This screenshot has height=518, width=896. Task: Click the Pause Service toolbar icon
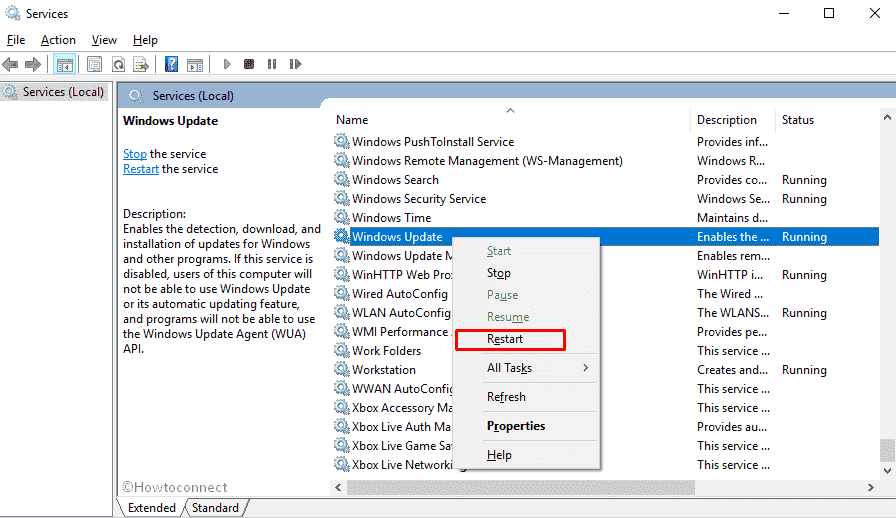point(272,64)
